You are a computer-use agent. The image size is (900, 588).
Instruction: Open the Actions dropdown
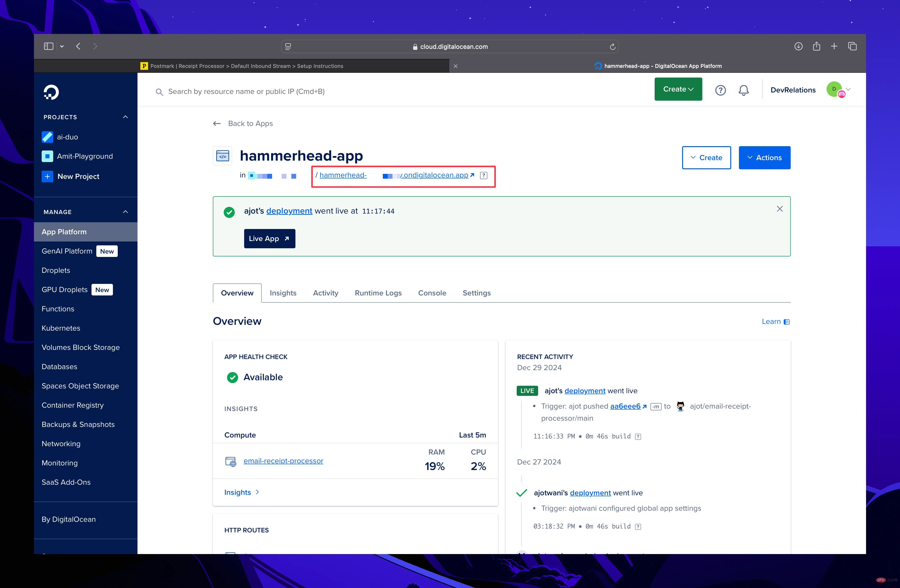764,157
